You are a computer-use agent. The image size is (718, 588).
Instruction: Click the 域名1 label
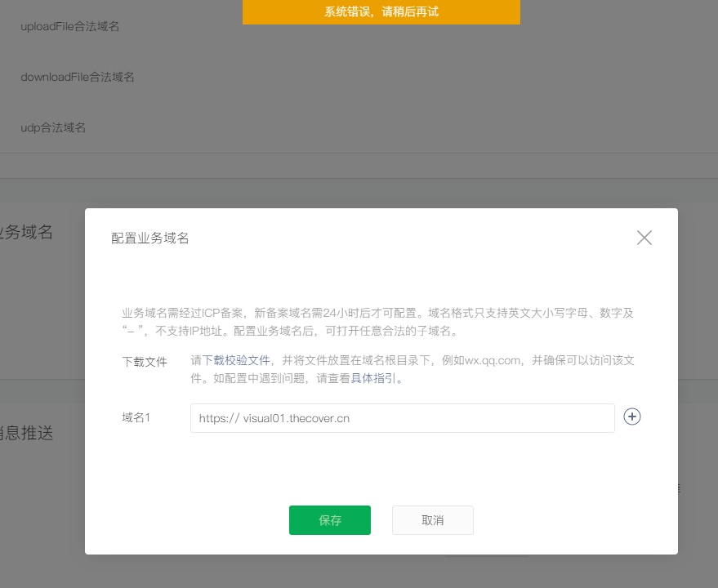[136, 417]
